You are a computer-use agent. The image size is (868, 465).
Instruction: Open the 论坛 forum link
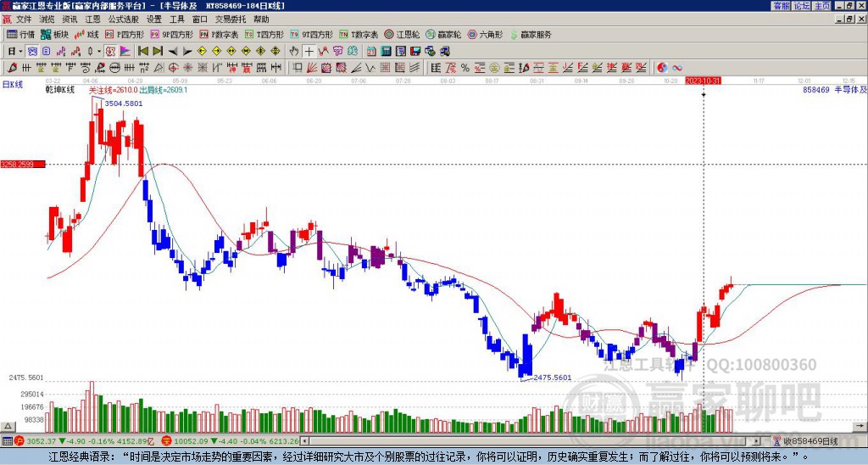(801, 6)
